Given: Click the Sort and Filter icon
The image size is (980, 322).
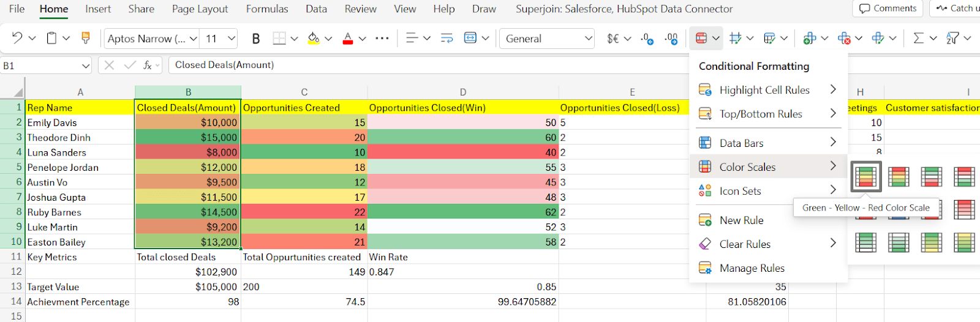Looking at the screenshot, I should click(952, 38).
